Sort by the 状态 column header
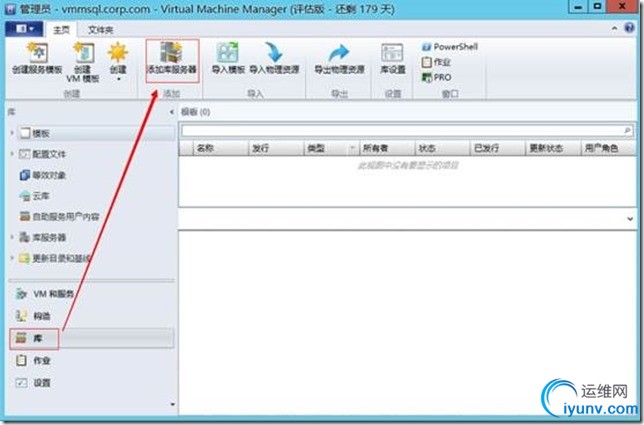This screenshot has width=644, height=425. pyautogui.click(x=442, y=148)
